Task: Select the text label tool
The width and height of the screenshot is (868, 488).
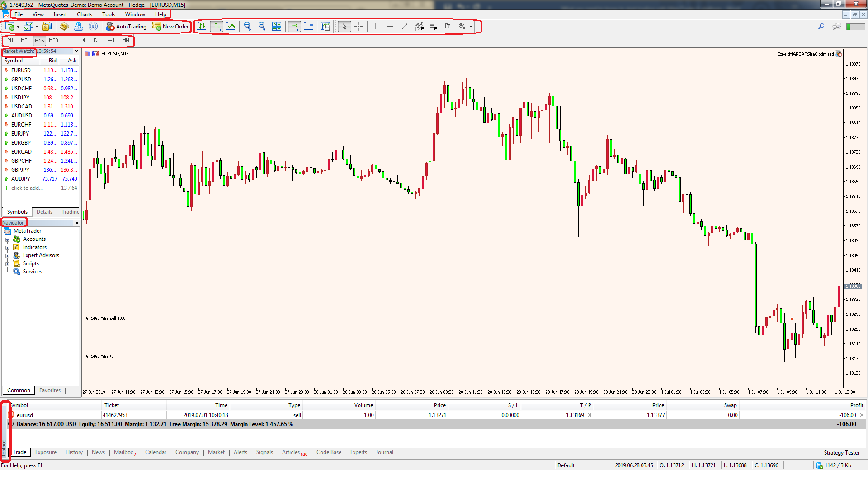Action: [x=448, y=27]
